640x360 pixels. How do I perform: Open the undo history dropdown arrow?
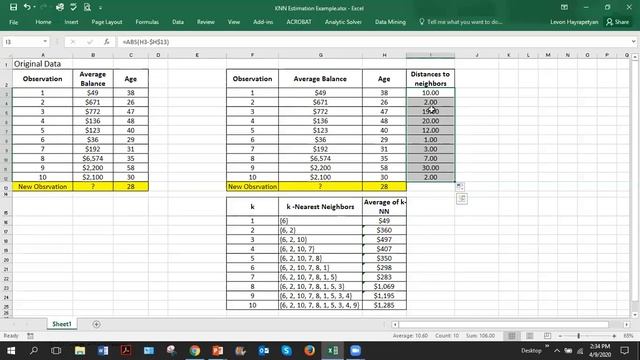[x=34, y=7]
